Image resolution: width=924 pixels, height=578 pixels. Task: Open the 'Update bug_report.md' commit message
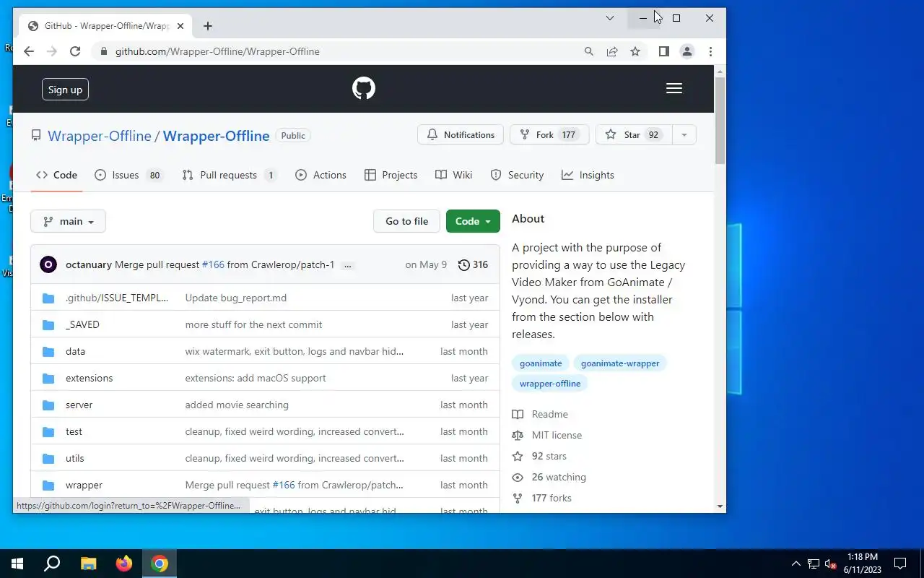[235, 298]
